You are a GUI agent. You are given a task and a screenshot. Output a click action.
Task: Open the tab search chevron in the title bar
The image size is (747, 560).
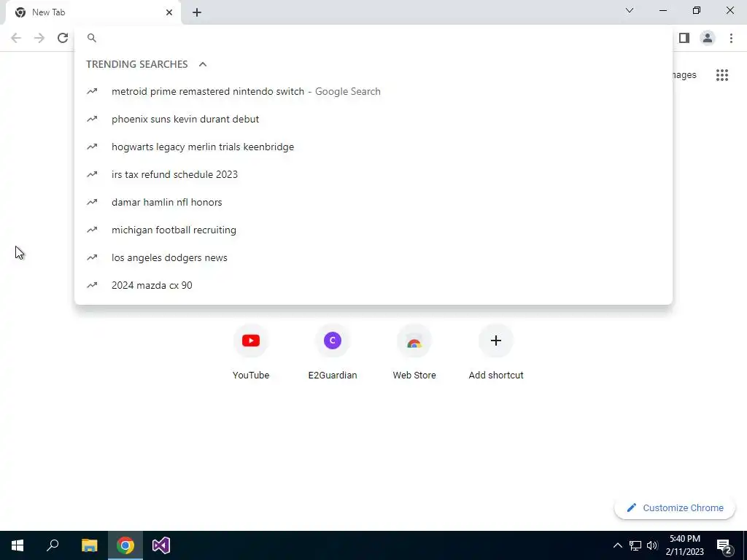(630, 10)
